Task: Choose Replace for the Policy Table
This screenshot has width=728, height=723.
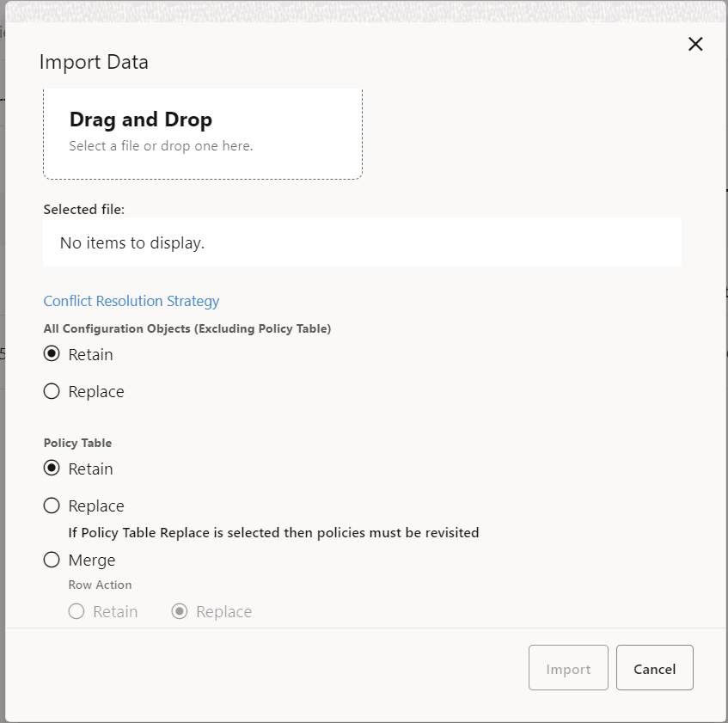Action: pos(52,505)
